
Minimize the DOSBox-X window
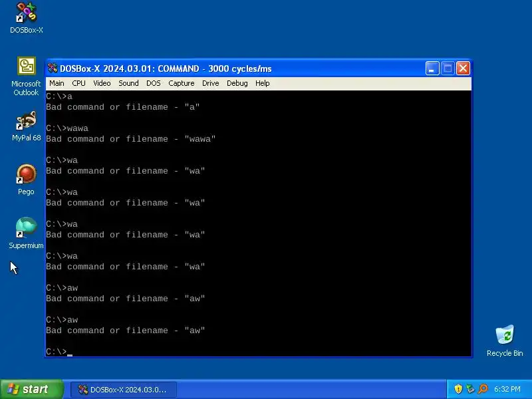click(x=432, y=68)
